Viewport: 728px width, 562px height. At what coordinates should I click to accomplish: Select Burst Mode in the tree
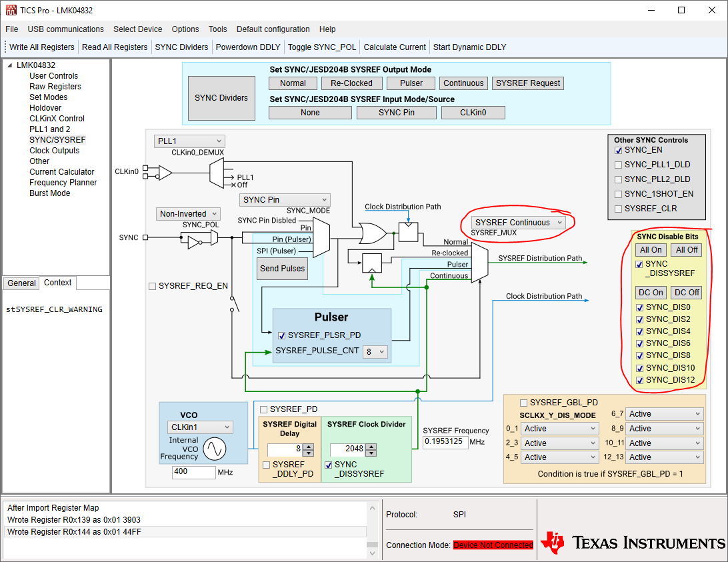[x=50, y=193]
